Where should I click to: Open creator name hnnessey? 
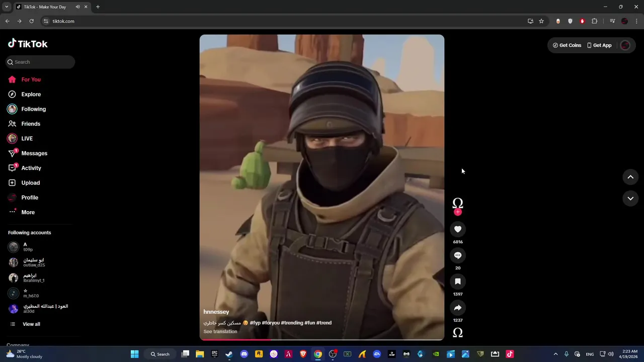point(216,312)
